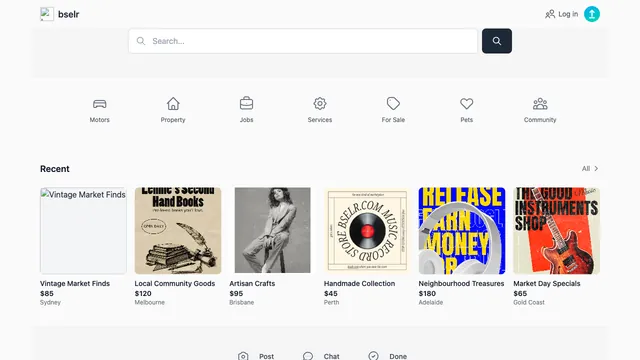The image size is (640, 360).
Task: Select the Services label
Action: tap(320, 120)
